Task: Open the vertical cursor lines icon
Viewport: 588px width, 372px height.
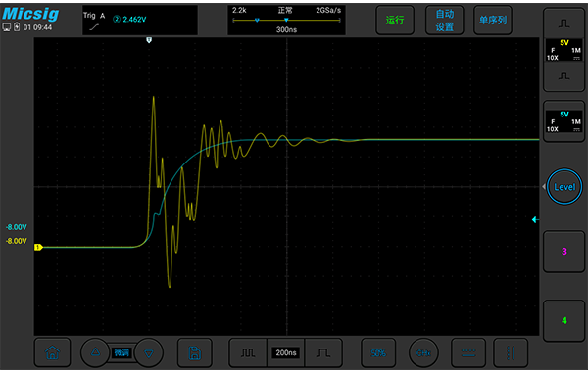Action: click(511, 352)
